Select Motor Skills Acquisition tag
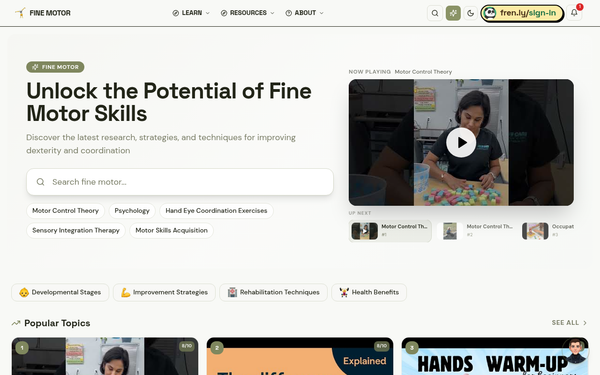Screen dimensions: 600x375 (x=171, y=230)
